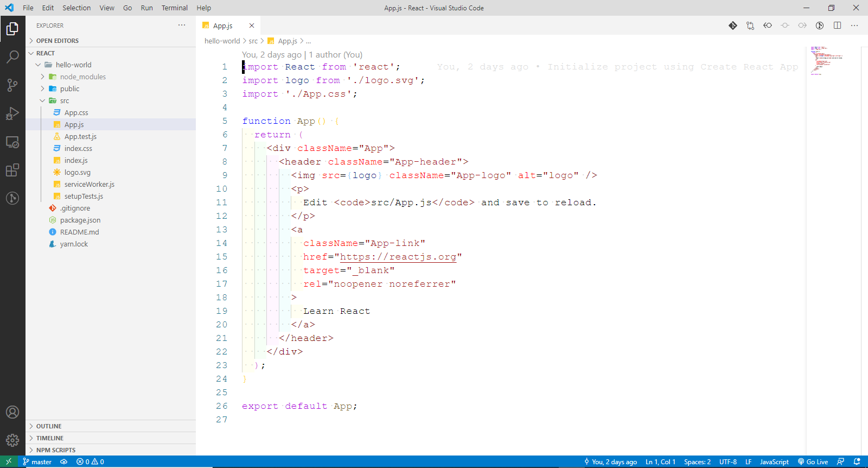The width and height of the screenshot is (868, 468).
Task: Change language mode from JavaScript
Action: pos(774,462)
